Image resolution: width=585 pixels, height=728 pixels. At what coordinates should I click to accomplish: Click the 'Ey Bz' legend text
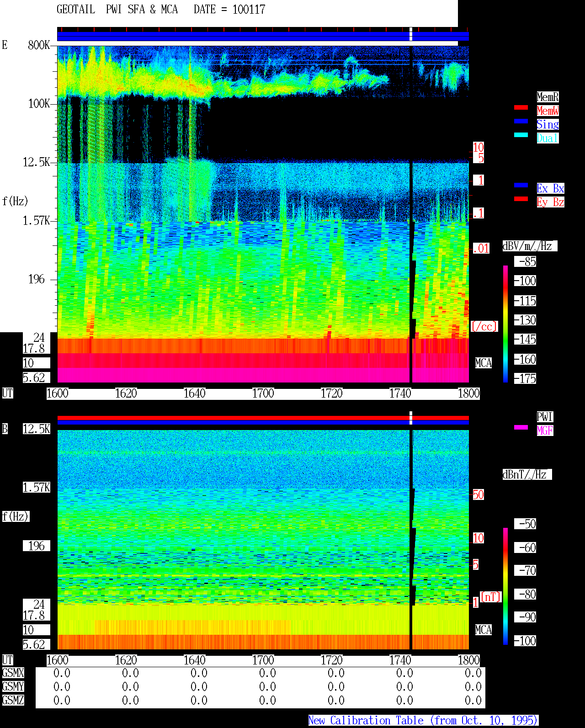[550, 202]
